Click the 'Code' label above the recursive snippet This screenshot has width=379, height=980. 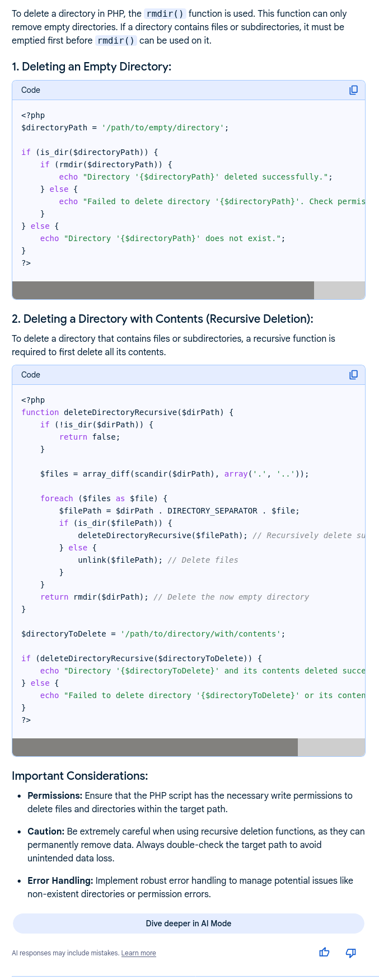[31, 375]
